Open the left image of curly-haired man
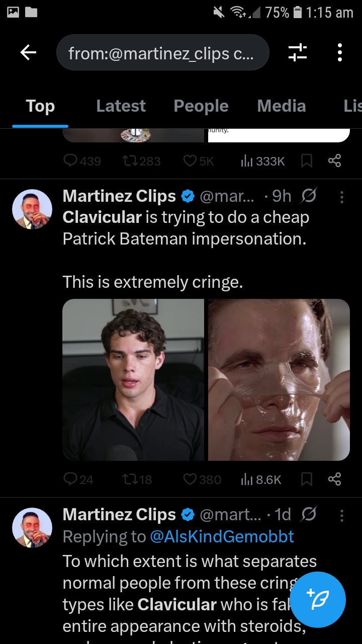This screenshot has height=644, width=362. pos(133,380)
